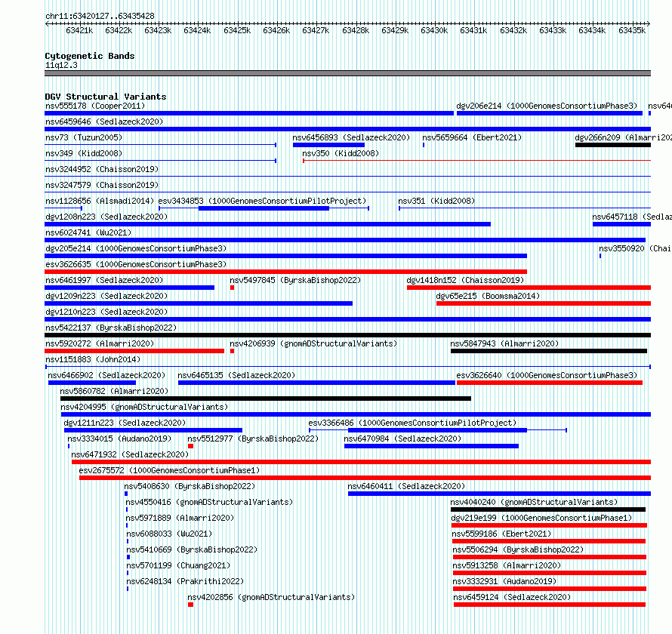
Task: Click nsv5913258 (Almarri2020) label
Action: tap(507, 565)
